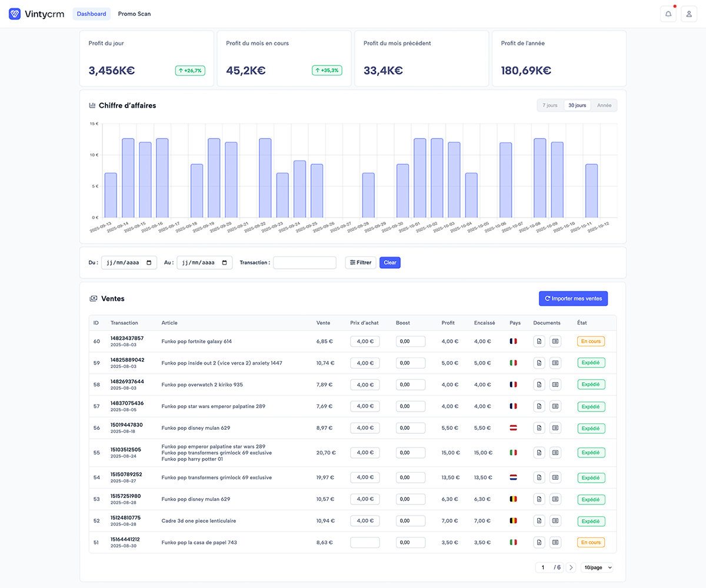The image size is (706, 588).
Task: Open details card icon for la casa de papel row
Action: [555, 543]
